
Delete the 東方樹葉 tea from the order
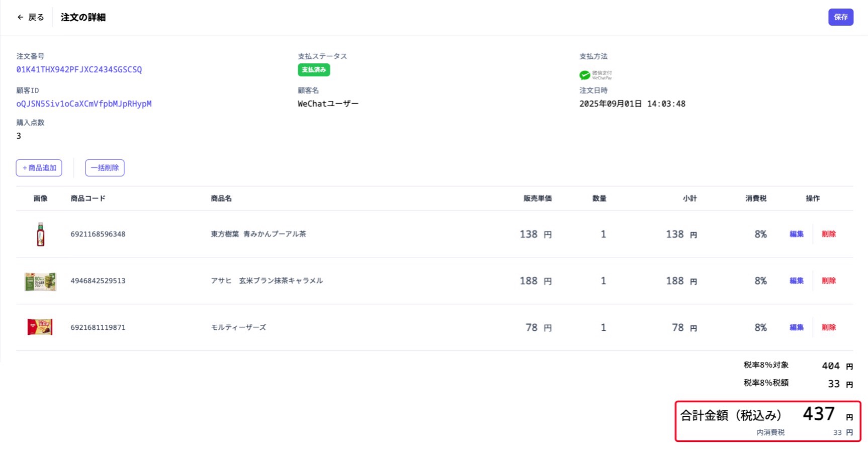(829, 234)
